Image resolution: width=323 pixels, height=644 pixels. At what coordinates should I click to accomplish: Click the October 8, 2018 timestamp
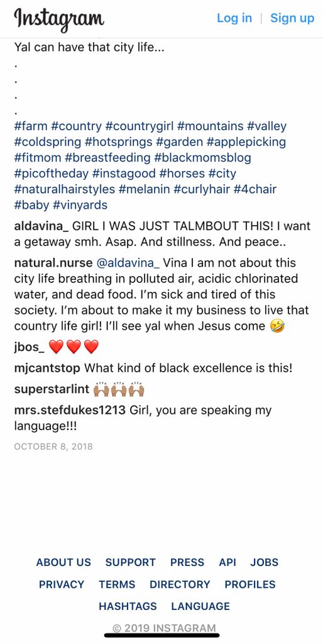[x=53, y=447]
